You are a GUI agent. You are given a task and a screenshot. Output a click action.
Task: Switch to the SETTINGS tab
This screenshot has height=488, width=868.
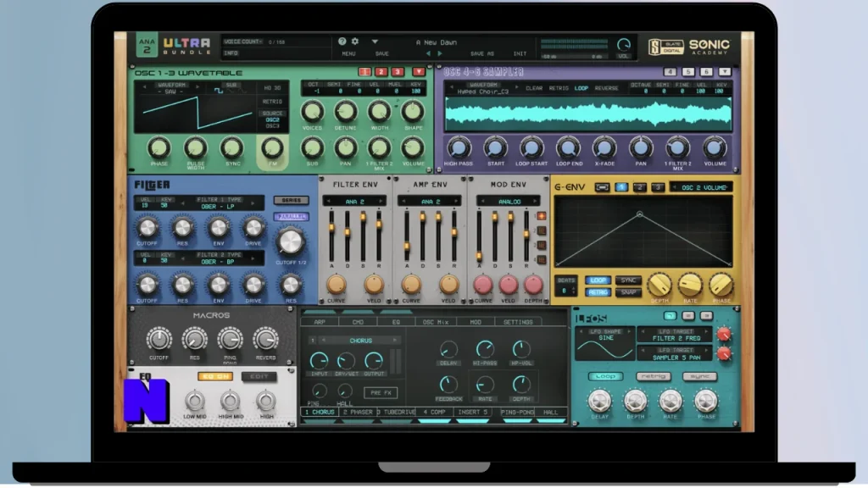pyautogui.click(x=518, y=322)
